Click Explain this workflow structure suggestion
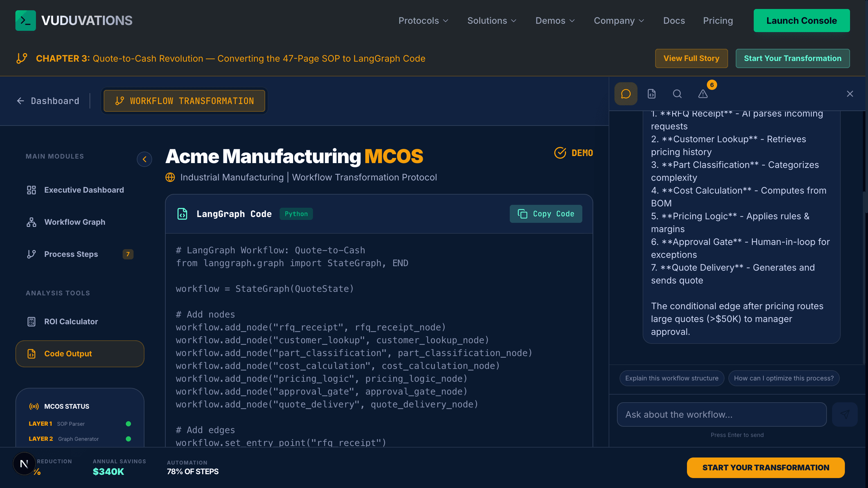 coord(672,378)
